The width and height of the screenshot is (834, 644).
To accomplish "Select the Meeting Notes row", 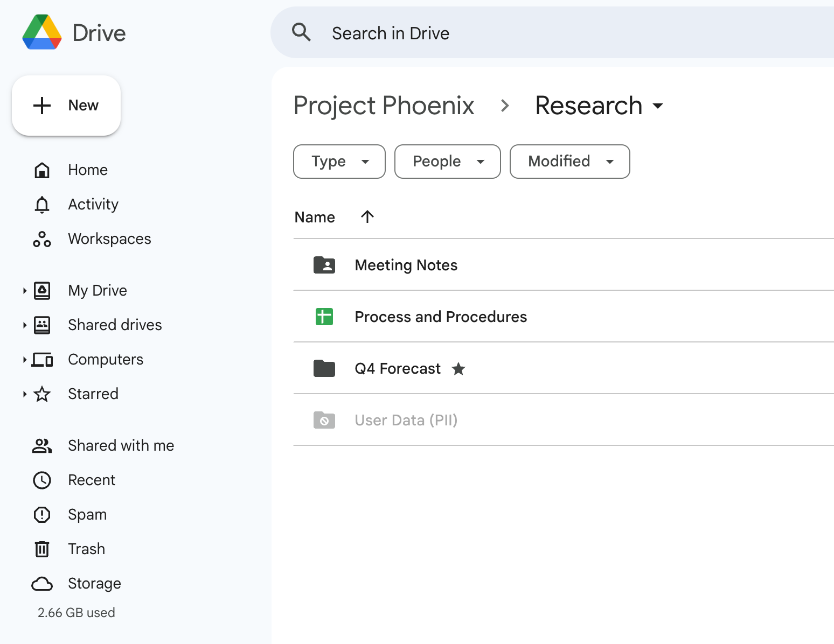I will pos(564,265).
